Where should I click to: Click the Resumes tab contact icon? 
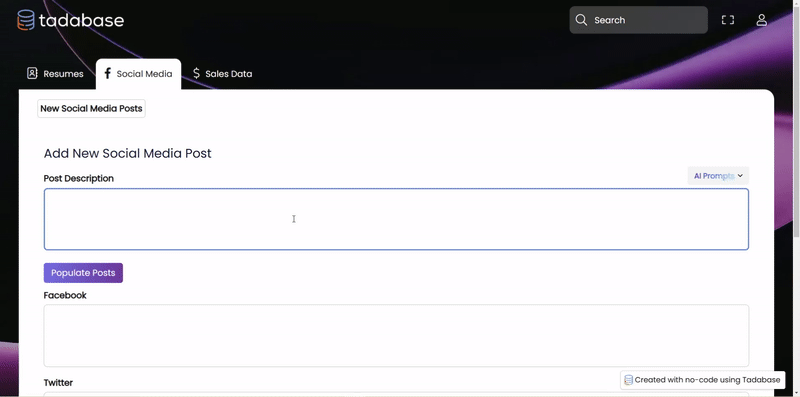coord(32,73)
